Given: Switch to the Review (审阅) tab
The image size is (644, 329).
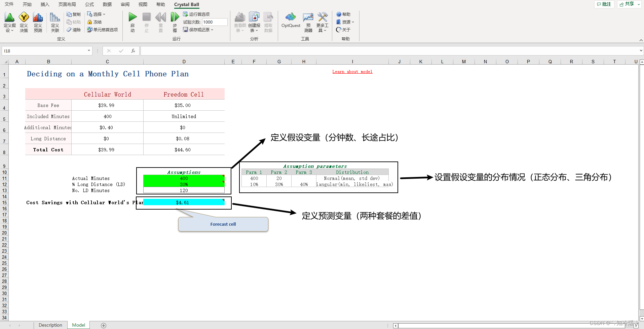Looking at the screenshot, I should coord(125,4).
